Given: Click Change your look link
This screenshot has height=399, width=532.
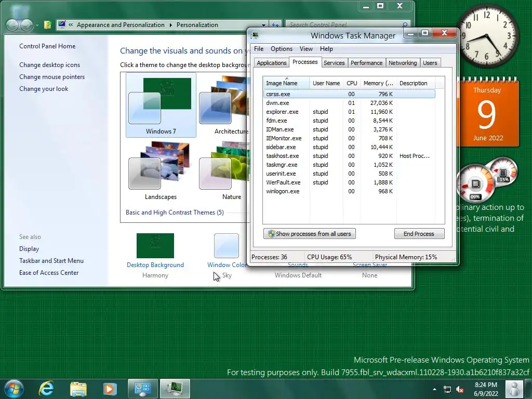Looking at the screenshot, I should tap(44, 88).
